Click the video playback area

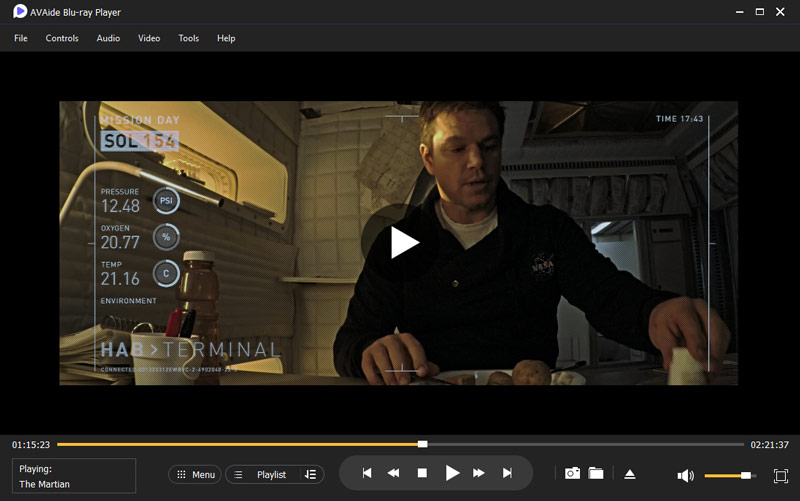pos(398,243)
